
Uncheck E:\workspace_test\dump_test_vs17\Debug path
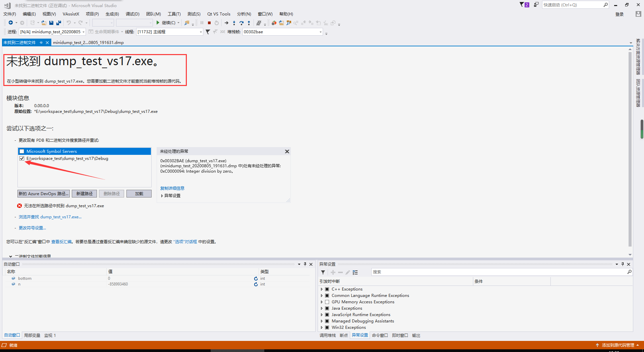tap(22, 159)
